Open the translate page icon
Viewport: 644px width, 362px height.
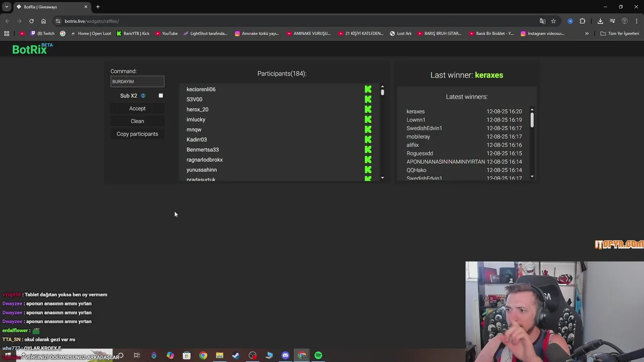[x=542, y=21]
